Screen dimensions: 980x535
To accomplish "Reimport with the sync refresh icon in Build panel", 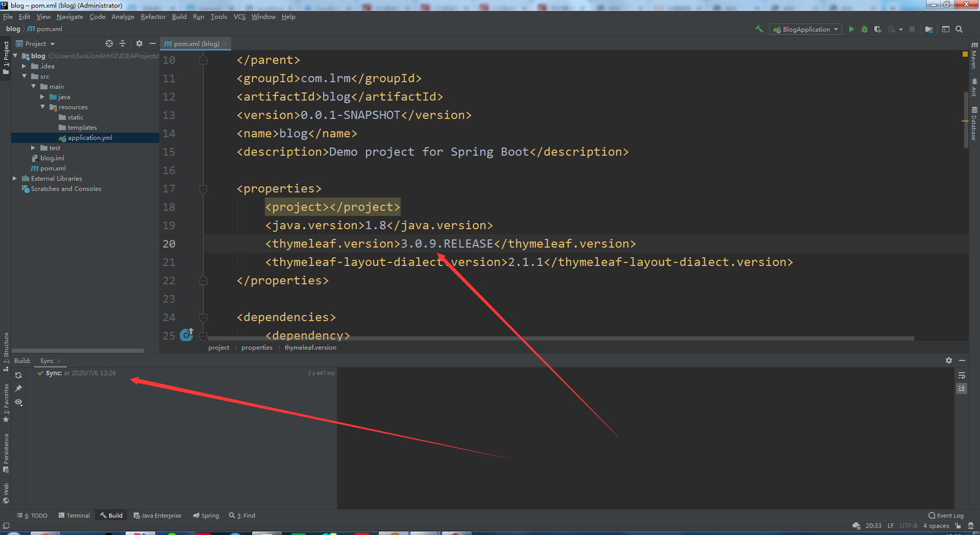I will [18, 375].
